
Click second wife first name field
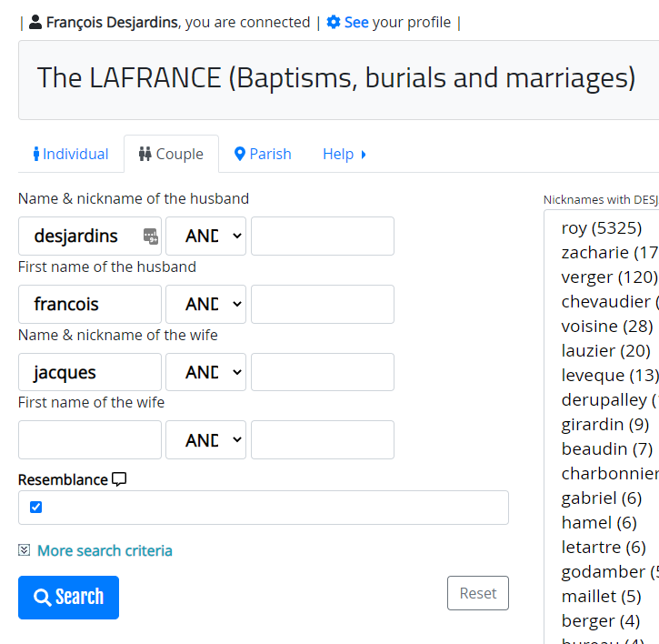click(323, 440)
